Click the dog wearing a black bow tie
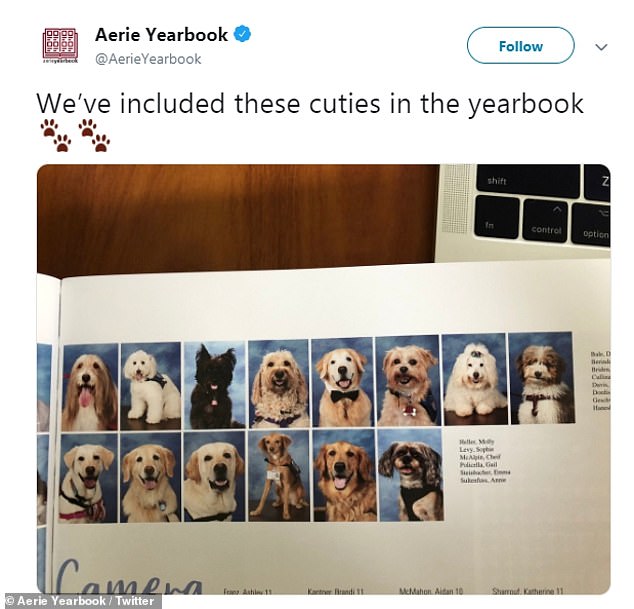 [342, 382]
